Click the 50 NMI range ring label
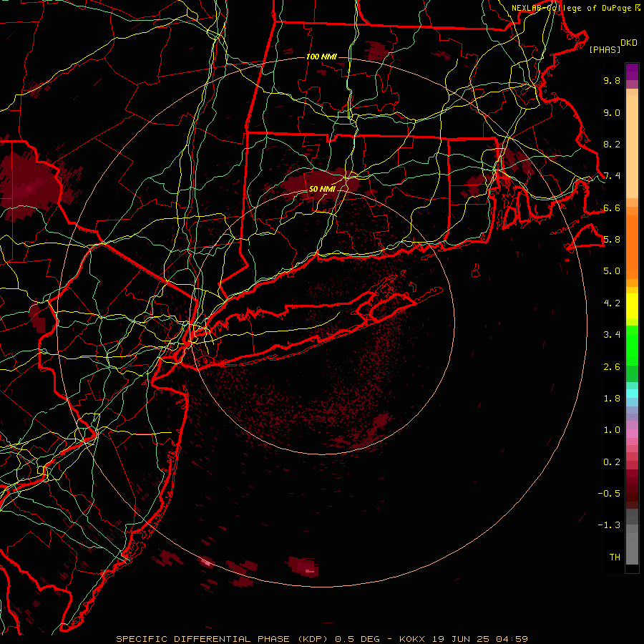The height and width of the screenshot is (644, 644). click(x=323, y=189)
